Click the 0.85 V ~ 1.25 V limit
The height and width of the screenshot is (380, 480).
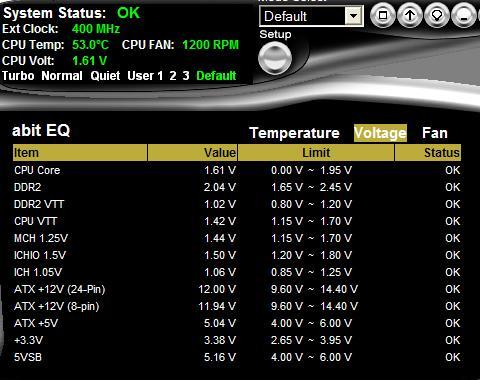(311, 272)
